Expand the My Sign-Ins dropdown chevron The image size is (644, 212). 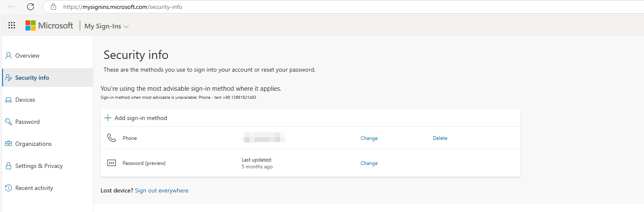(126, 27)
